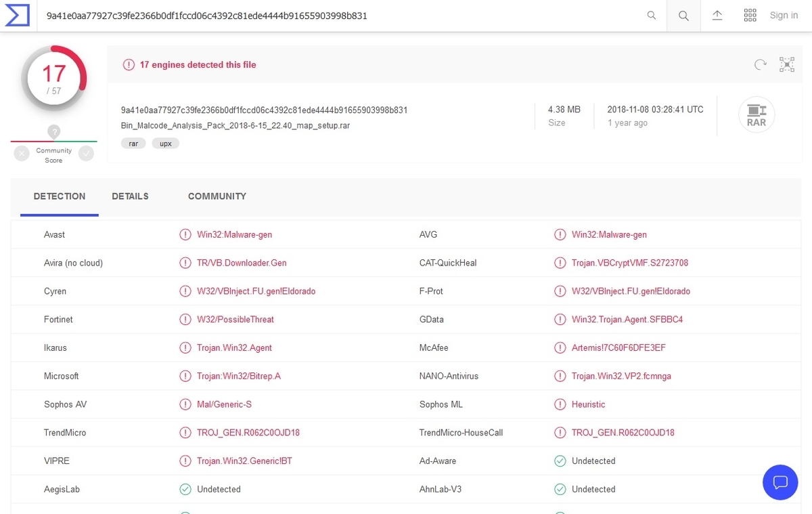Screen dimensions: 812x514
Task: Click the Avast Win32:Malware-gen result
Action: (x=235, y=235)
